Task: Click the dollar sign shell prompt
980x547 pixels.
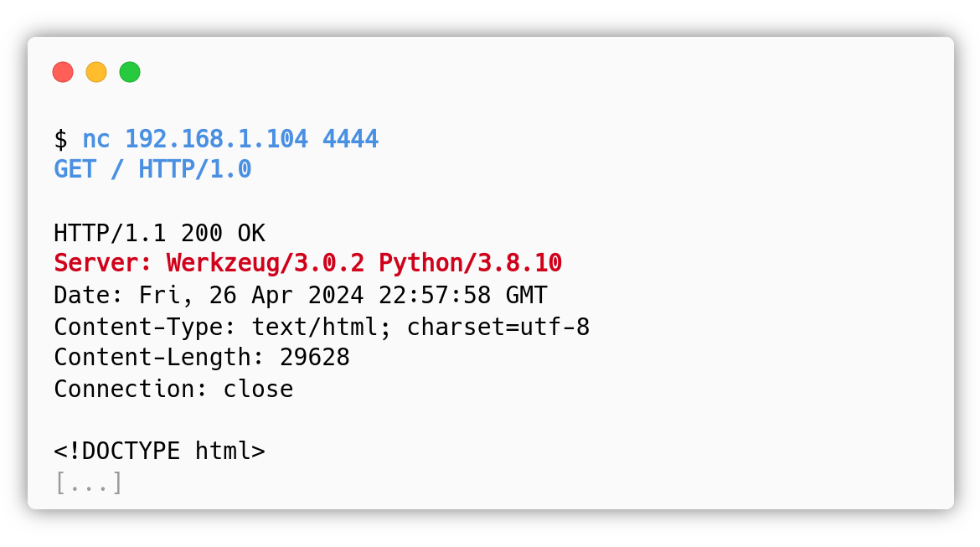Action: click(60, 139)
